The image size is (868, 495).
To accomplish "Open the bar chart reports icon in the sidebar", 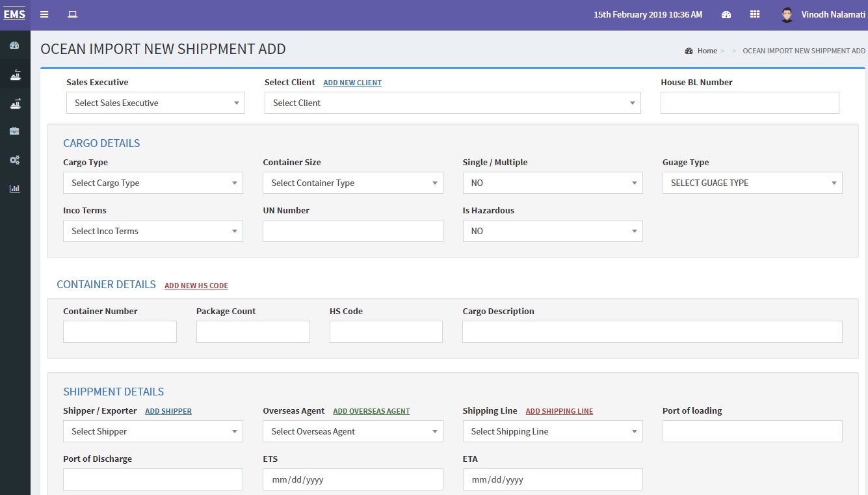I will (15, 189).
